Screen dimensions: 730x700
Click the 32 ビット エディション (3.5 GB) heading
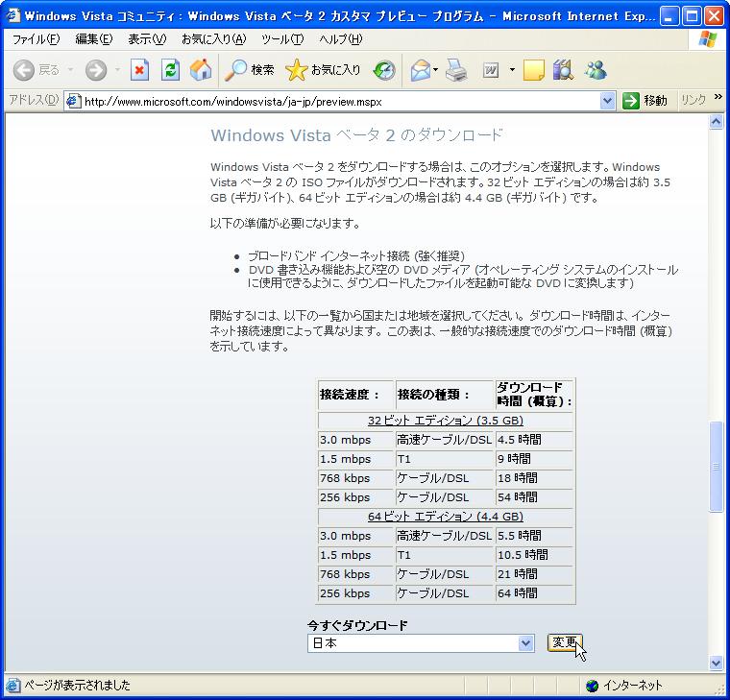(446, 421)
